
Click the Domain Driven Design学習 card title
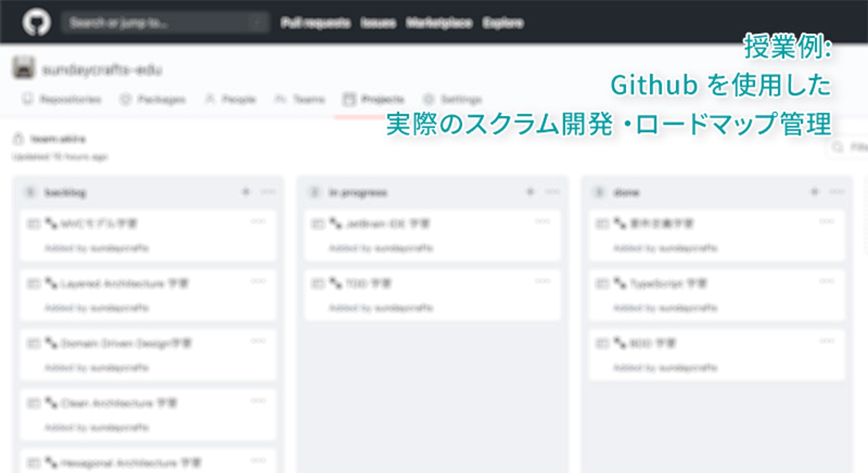(126, 343)
